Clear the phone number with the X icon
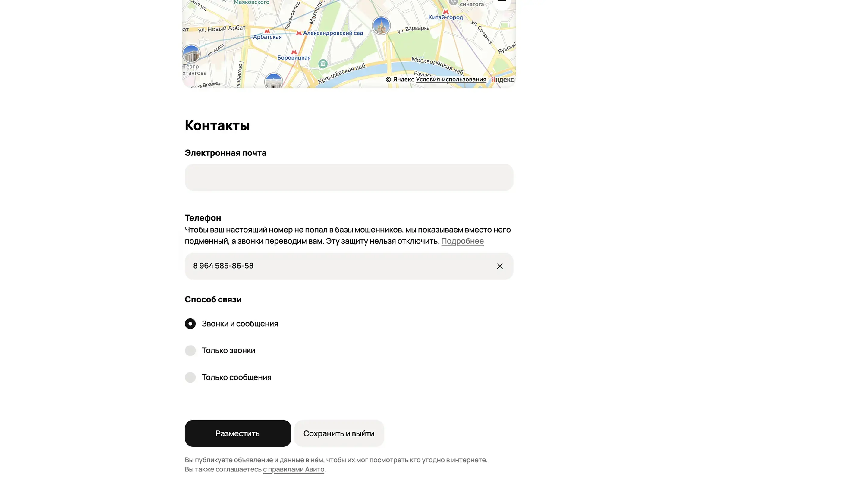The image size is (868, 488). 499,266
